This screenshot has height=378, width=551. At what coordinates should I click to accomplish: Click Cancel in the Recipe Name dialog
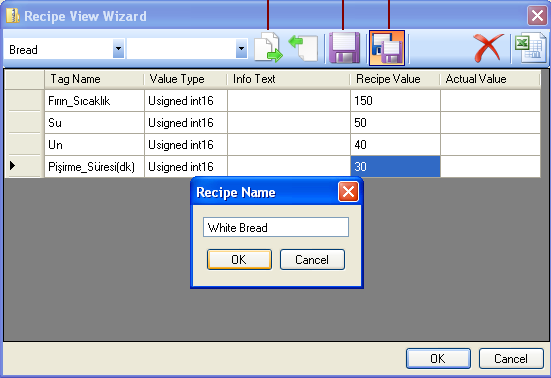pyautogui.click(x=312, y=260)
